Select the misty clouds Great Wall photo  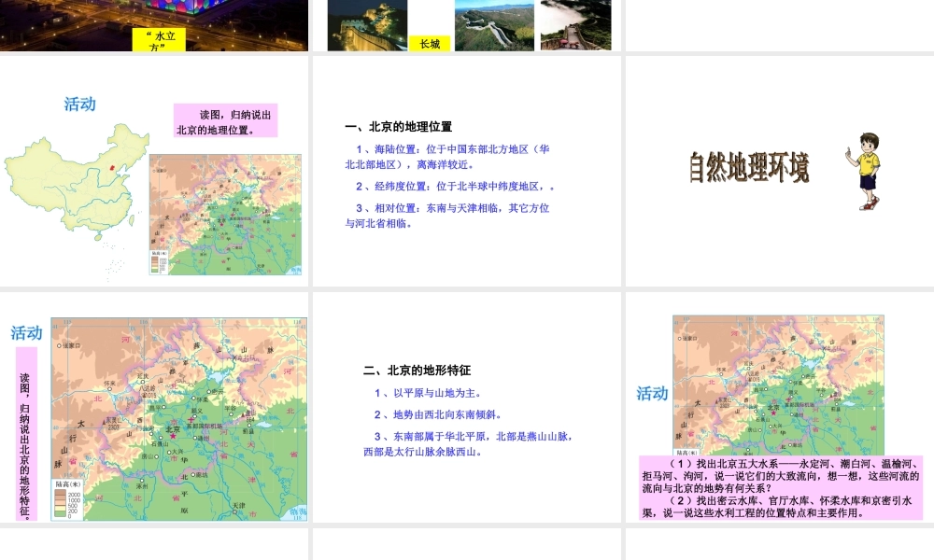click(x=576, y=25)
